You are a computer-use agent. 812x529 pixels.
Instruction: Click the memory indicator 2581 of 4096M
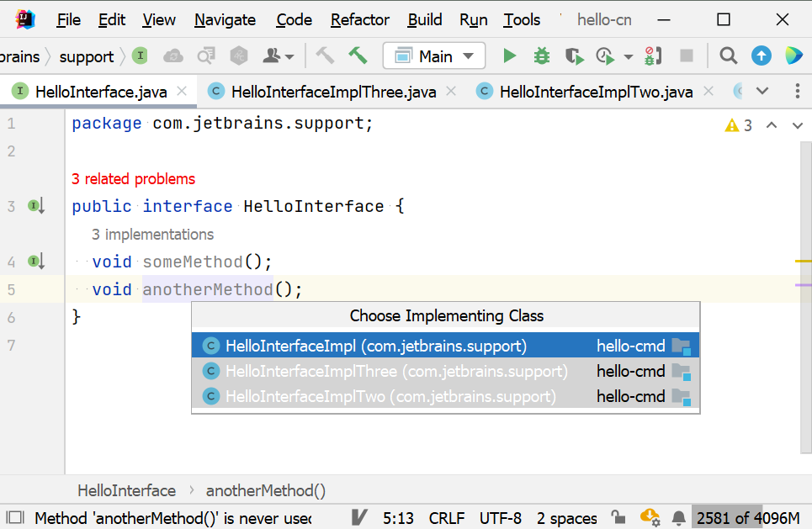pyautogui.click(x=748, y=518)
